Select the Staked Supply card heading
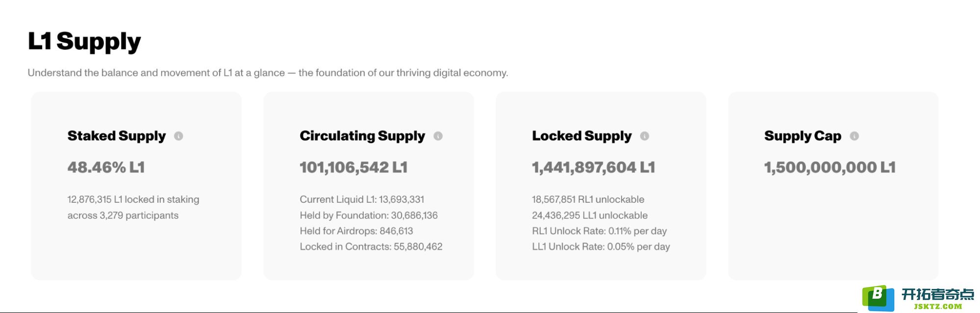Viewport: 980px width, 313px height. click(117, 136)
